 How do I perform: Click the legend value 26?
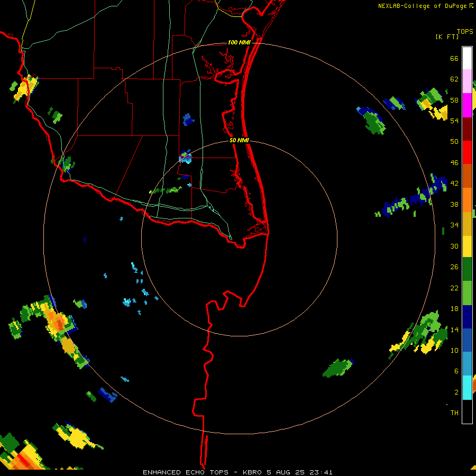[454, 267]
